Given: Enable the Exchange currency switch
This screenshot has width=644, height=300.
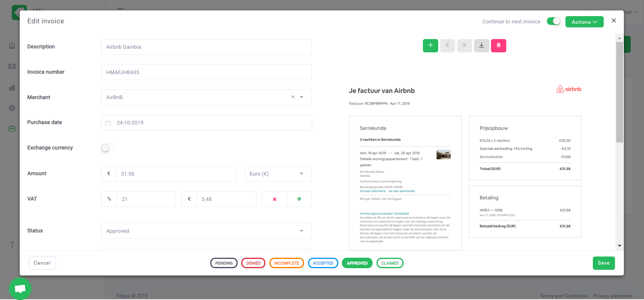Looking at the screenshot, I should coord(108,148).
